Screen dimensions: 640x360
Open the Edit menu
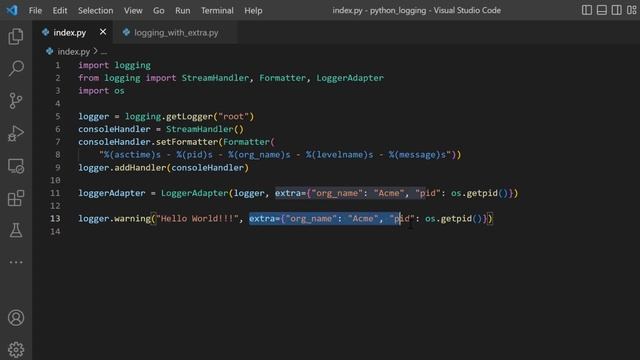click(x=60, y=11)
